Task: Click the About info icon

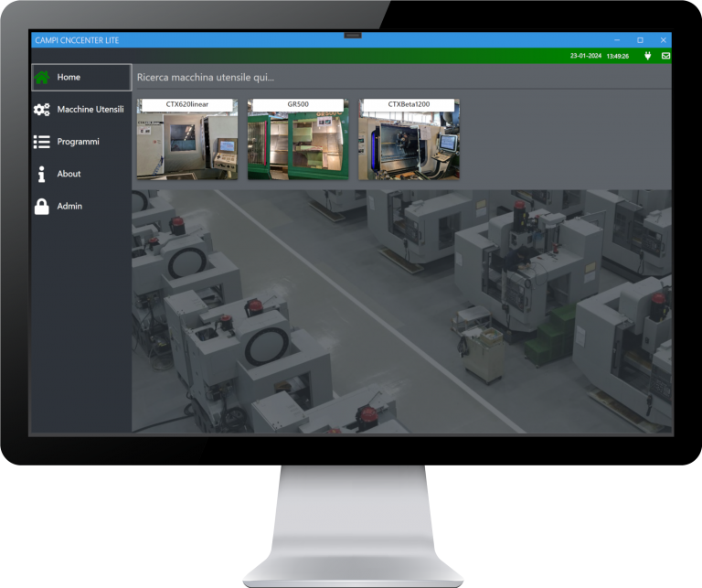Action: click(42, 174)
